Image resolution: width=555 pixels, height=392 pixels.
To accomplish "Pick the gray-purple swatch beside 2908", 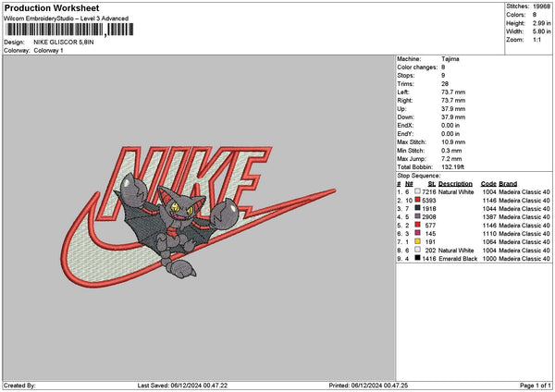I will click(418, 216).
